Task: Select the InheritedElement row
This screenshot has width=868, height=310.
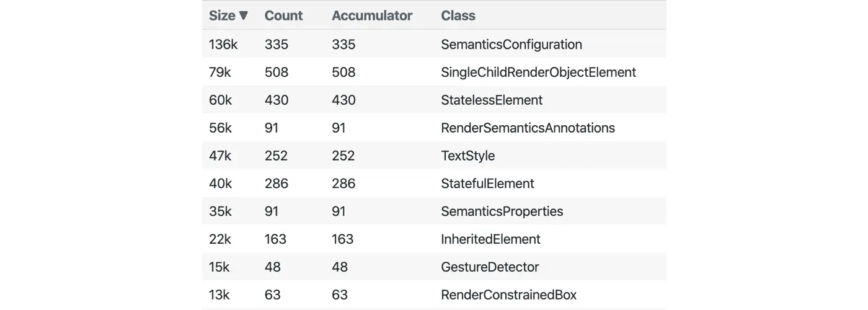Action: pyautogui.click(x=490, y=239)
